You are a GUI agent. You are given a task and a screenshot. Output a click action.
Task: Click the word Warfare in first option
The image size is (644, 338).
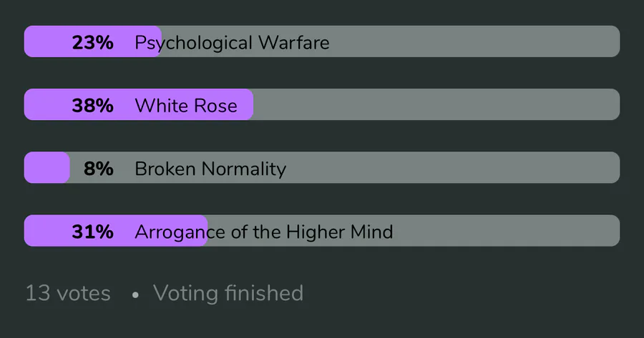click(293, 43)
